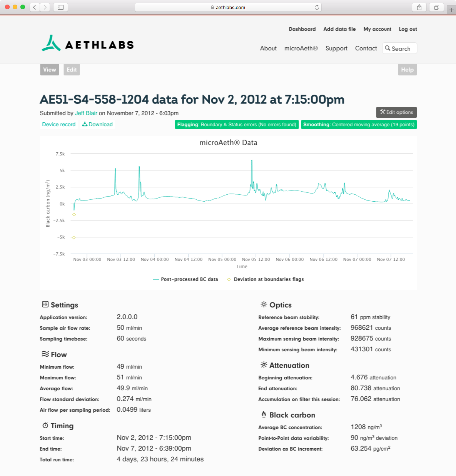Click the Flow waves icon
Image resolution: width=456 pixels, height=476 pixels.
point(45,354)
